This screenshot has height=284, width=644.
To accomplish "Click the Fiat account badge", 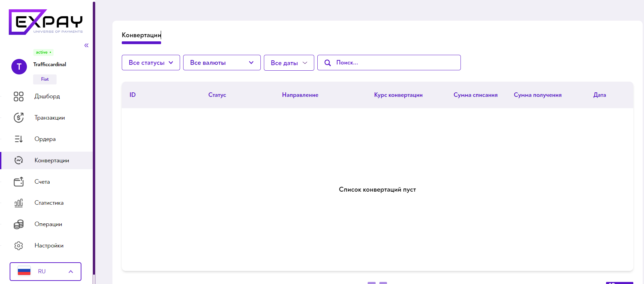I will click(45, 79).
